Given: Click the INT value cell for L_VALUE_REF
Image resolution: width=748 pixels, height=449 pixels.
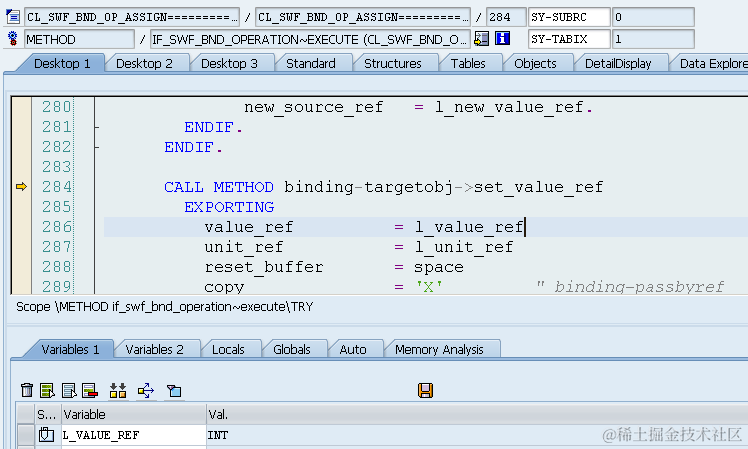Looking at the screenshot, I should [x=477, y=435].
